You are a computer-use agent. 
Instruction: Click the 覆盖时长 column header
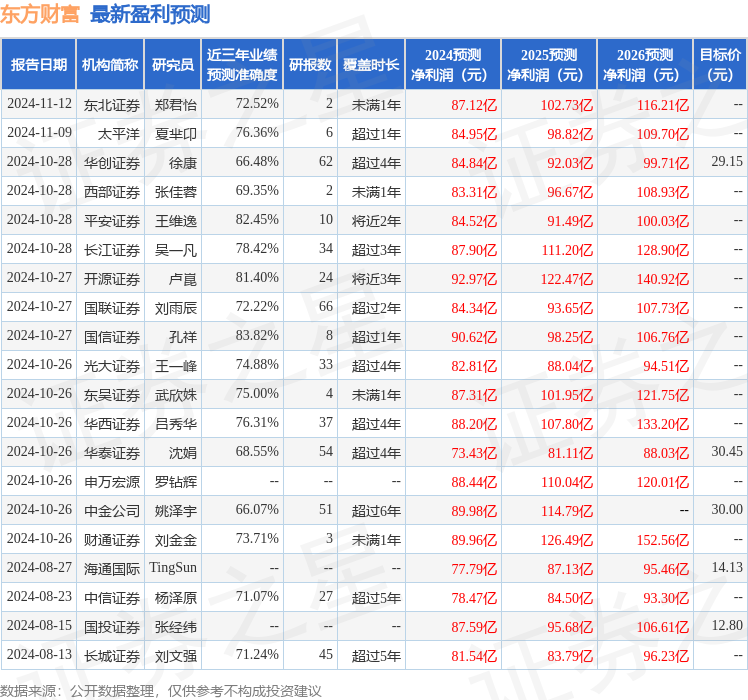(371, 64)
